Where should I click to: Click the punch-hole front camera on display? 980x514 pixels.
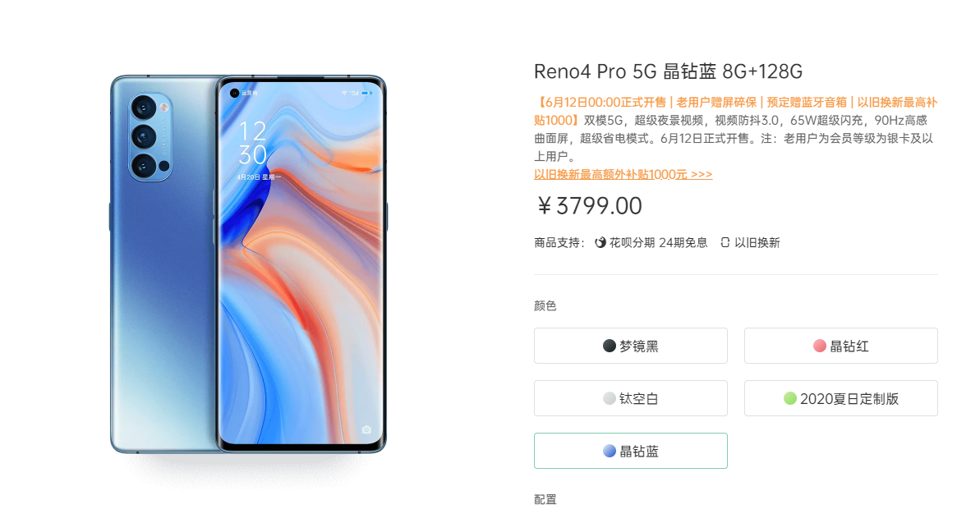point(234,93)
